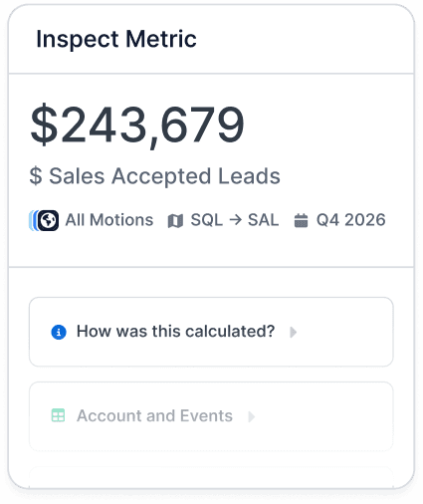Screen dimensions: 423x504
Task: Click the map icon before SQL → SAL
Action: coord(175,221)
